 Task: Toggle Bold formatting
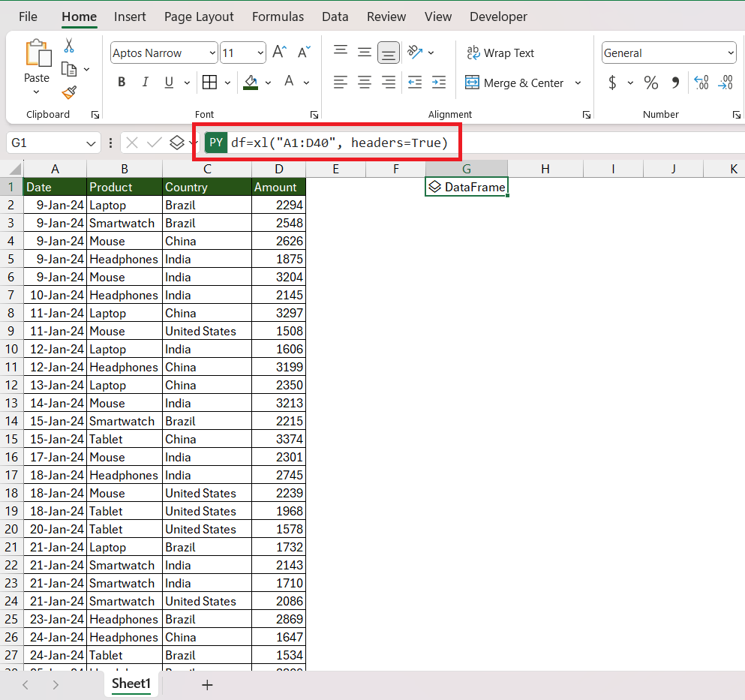coord(122,83)
